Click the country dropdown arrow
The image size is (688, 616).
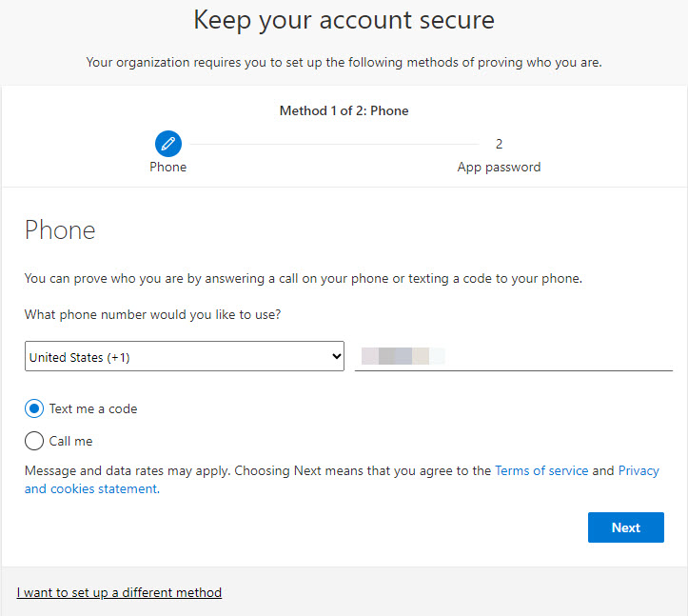coord(334,357)
